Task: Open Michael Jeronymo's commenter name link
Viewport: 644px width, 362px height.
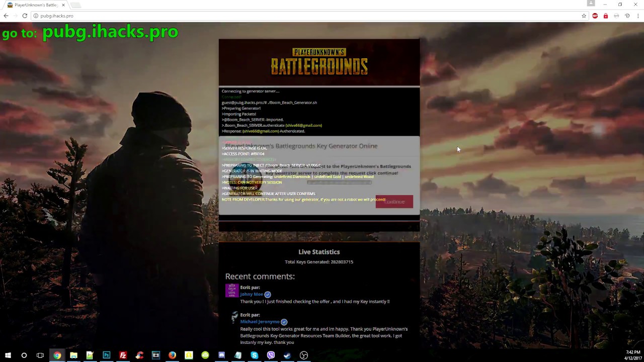Action: point(260,322)
